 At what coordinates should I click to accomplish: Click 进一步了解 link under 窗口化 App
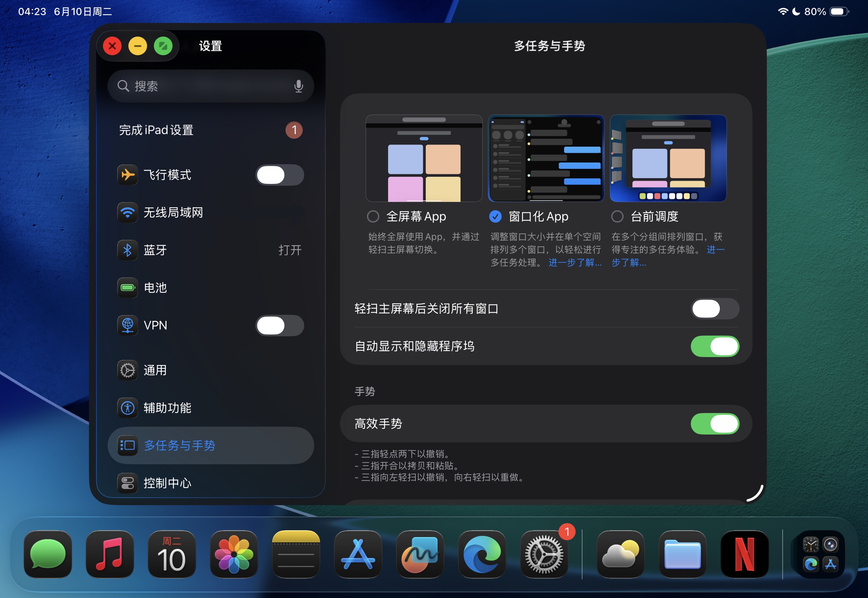tap(575, 263)
